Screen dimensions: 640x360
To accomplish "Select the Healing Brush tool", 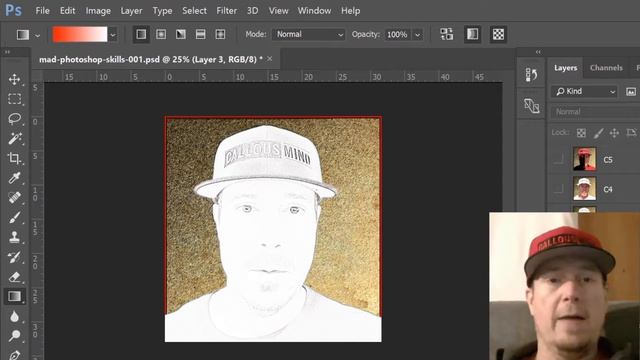I will click(15, 198).
